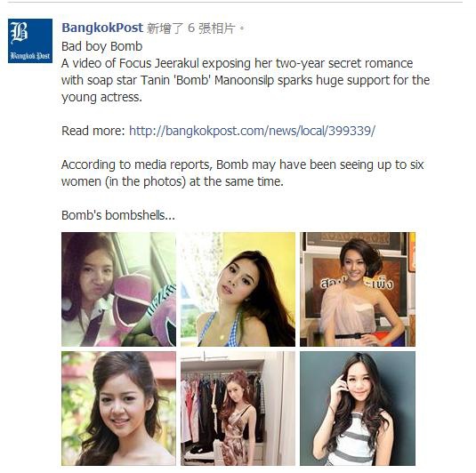View photo of woman in pink dress
Screen dimensions: 476x473
pyautogui.click(x=358, y=290)
